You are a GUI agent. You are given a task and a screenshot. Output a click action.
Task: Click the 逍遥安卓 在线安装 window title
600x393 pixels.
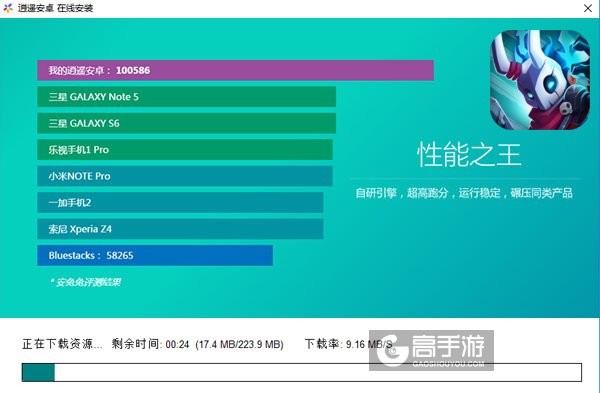(55, 8)
